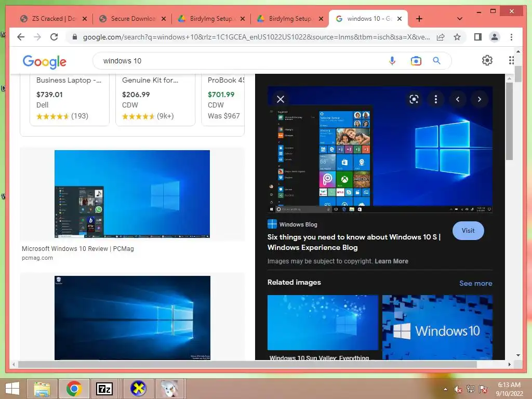
Task: Click the Learn More copyright link
Action: point(391,261)
